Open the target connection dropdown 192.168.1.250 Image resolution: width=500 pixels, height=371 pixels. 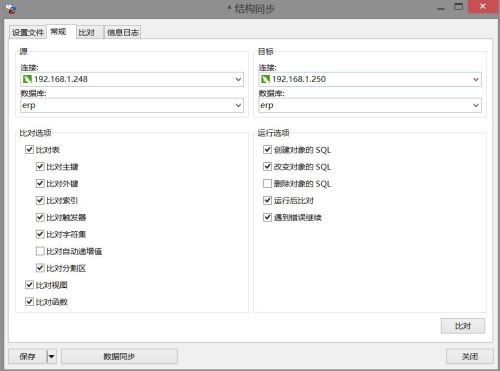tap(370, 79)
